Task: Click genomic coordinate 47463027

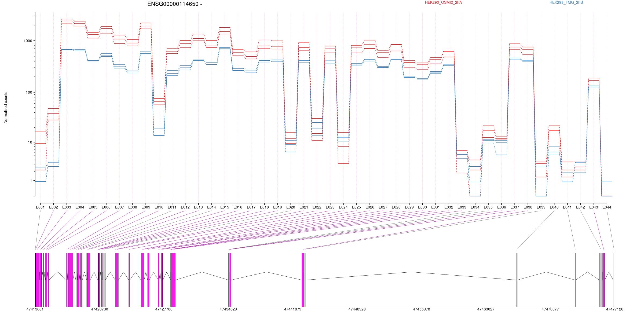Action: click(486, 309)
